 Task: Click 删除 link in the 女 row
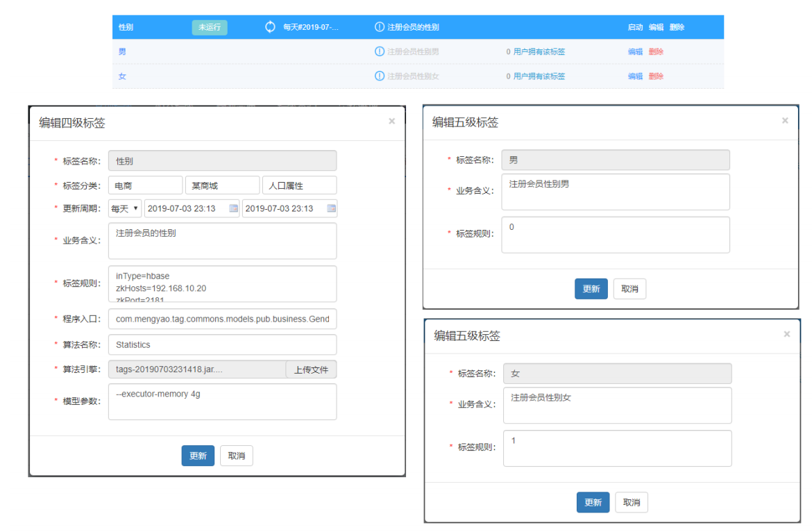(x=656, y=76)
